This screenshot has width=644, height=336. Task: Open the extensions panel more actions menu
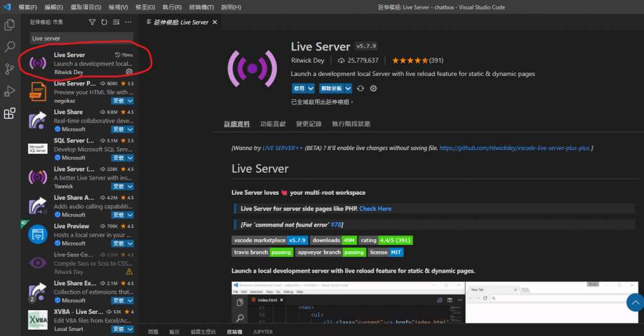coord(128,22)
